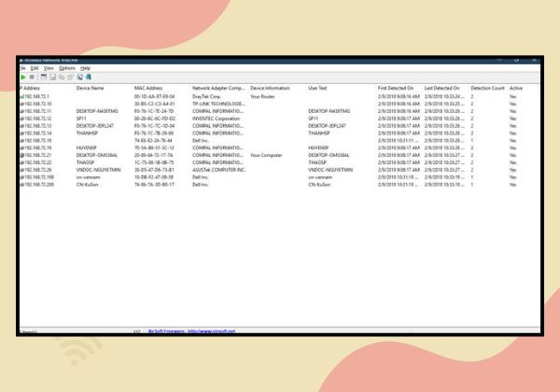
Task: Open Advanced Options toolbar icon
Action: click(x=44, y=77)
